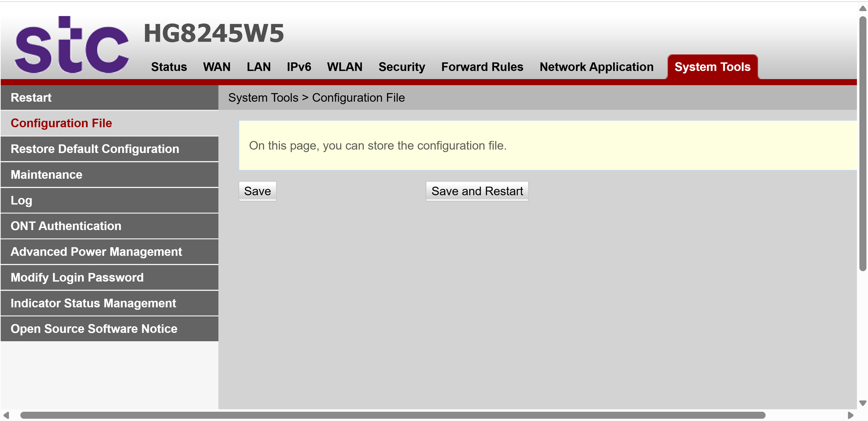Open the Maintenance sidebar entry
Image resolution: width=868 pixels, height=421 pixels.
(x=47, y=174)
